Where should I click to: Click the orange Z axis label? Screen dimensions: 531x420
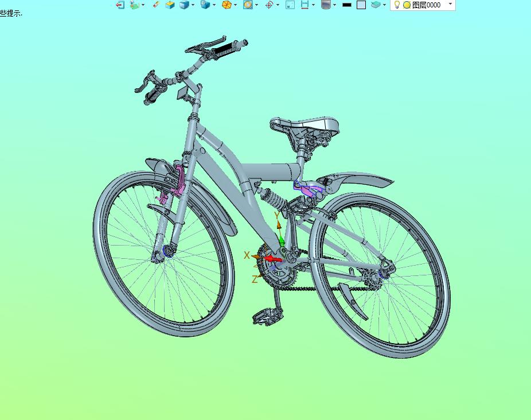[255, 279]
